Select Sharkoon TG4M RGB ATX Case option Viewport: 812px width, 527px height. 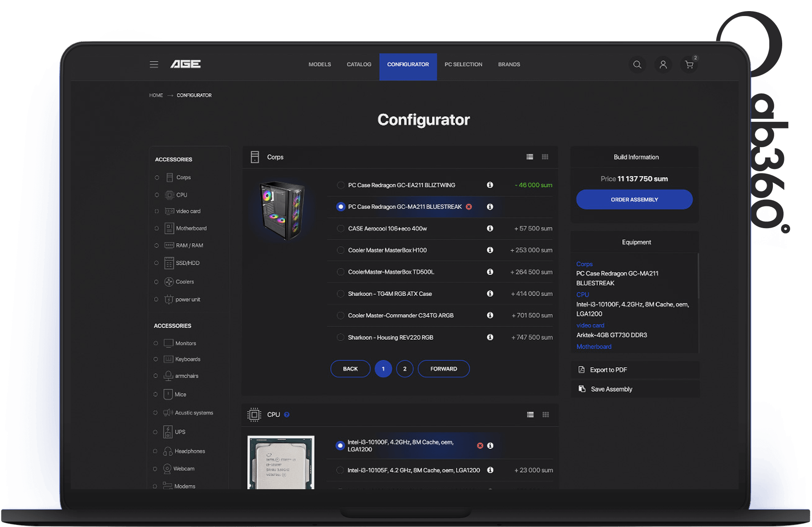340,294
